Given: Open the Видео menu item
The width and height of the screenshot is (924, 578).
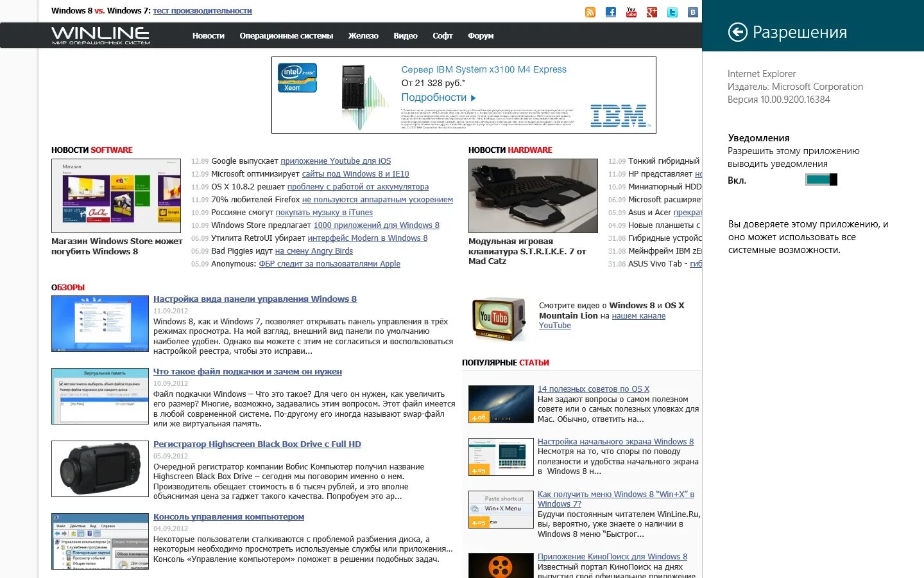Looking at the screenshot, I should tap(406, 36).
